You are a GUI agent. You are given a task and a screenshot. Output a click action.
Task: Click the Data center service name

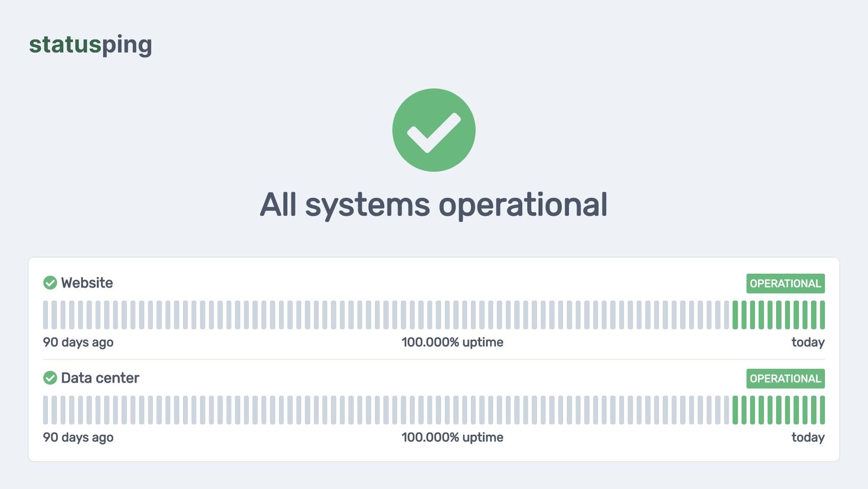tap(100, 378)
